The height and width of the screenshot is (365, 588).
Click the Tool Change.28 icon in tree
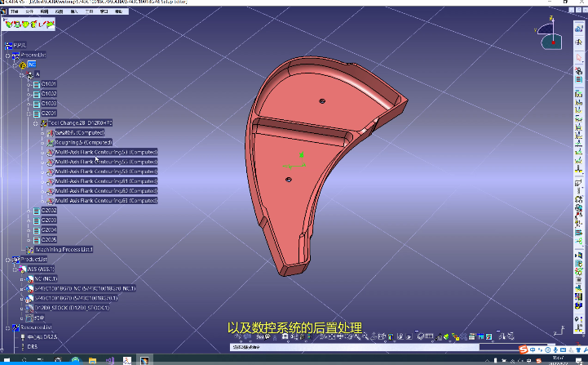point(44,122)
